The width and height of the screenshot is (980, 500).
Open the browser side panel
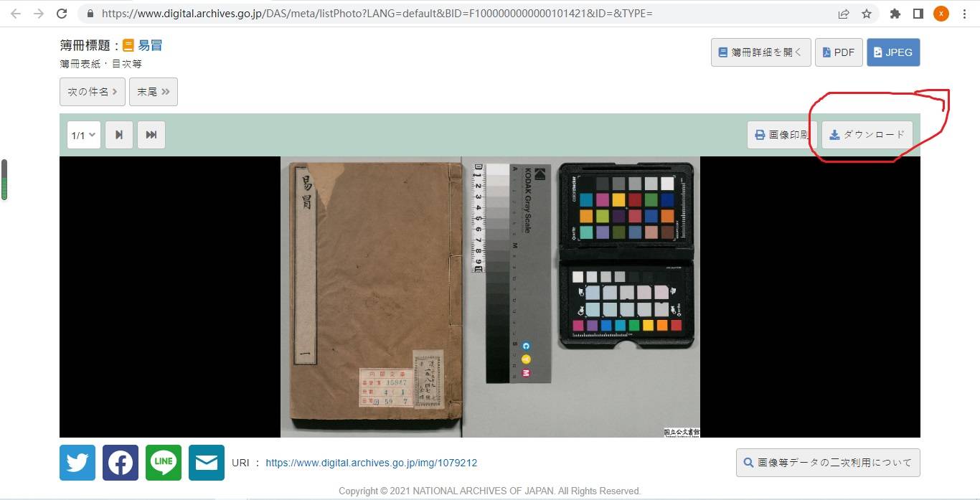[918, 14]
